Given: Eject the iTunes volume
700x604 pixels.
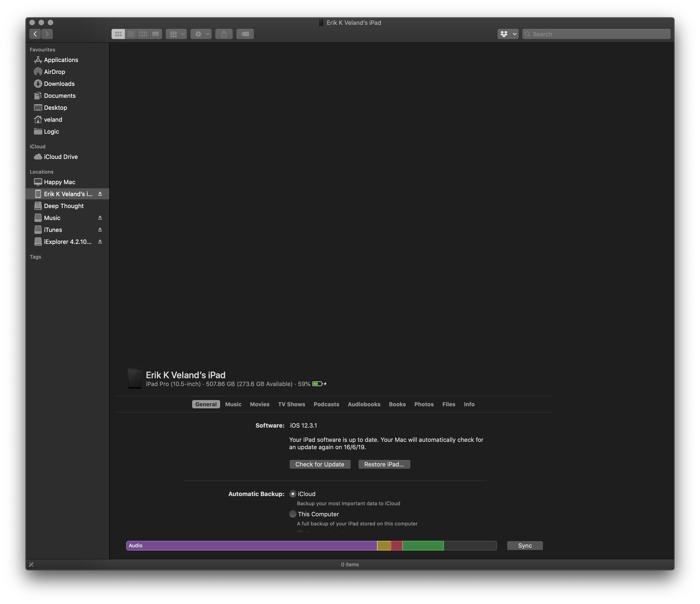Looking at the screenshot, I should pyautogui.click(x=100, y=229).
